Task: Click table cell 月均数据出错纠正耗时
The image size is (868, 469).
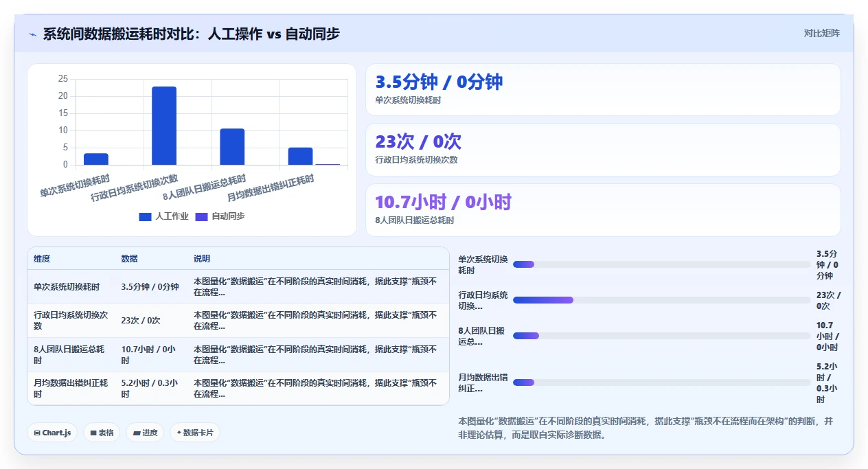Action: point(71,389)
